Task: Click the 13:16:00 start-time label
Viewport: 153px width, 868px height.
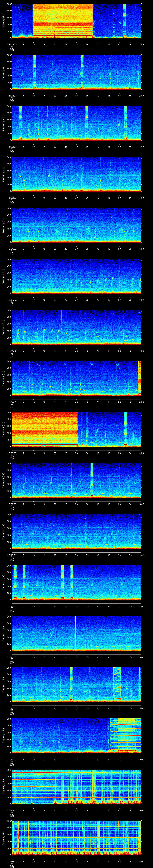Action: coord(12,861)
